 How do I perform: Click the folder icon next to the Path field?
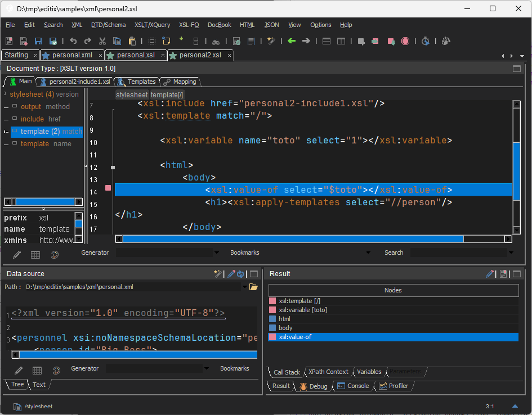tap(253, 287)
